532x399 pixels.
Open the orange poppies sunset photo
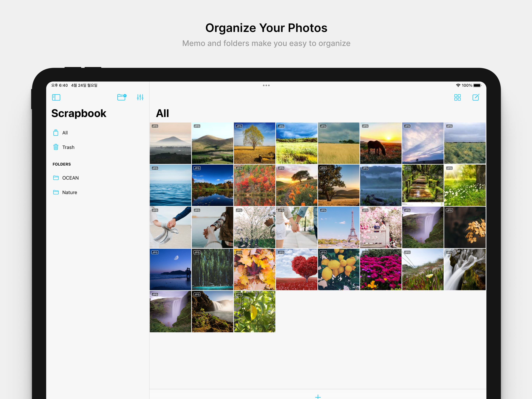pos(297,185)
